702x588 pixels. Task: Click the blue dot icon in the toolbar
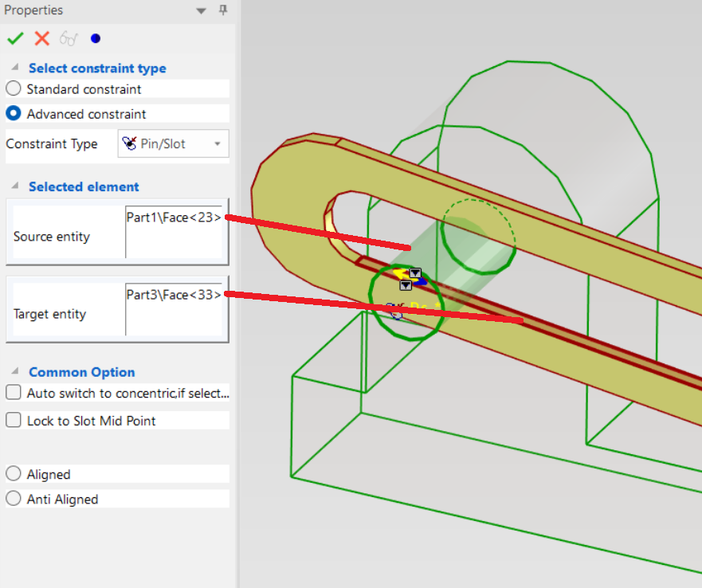[96, 38]
